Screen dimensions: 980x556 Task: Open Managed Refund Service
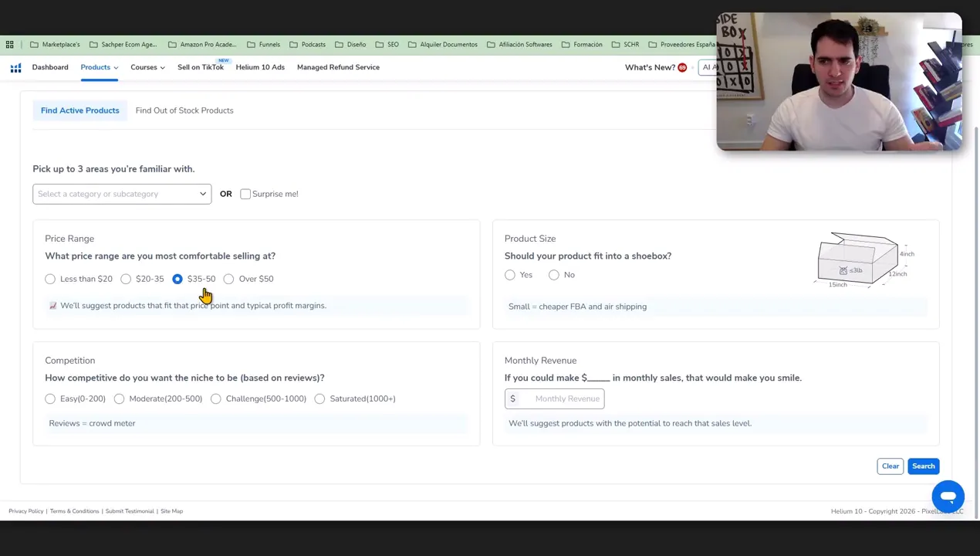click(x=338, y=67)
